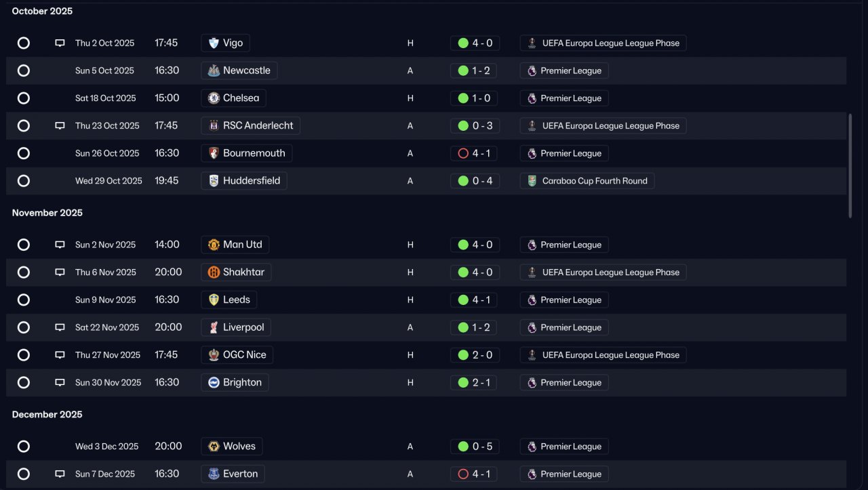Open the 0 - 5 Wolves result
The width and height of the screenshot is (868, 490).
(x=475, y=447)
